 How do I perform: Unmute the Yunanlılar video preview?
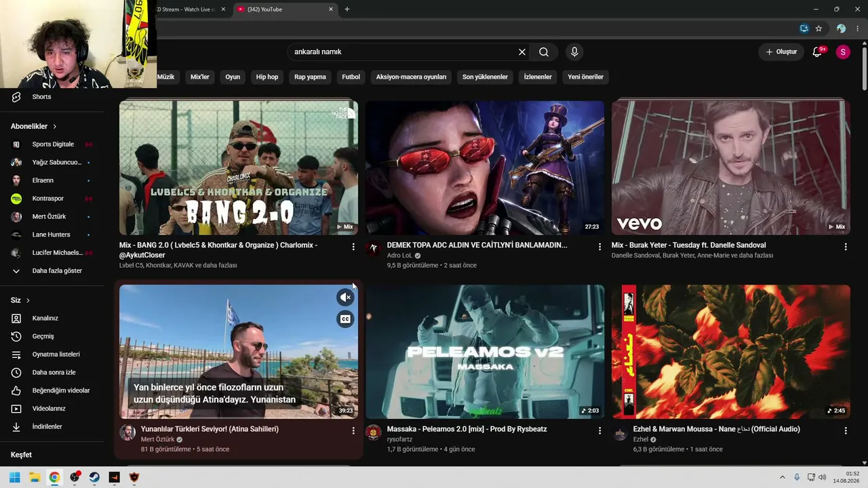coord(346,298)
